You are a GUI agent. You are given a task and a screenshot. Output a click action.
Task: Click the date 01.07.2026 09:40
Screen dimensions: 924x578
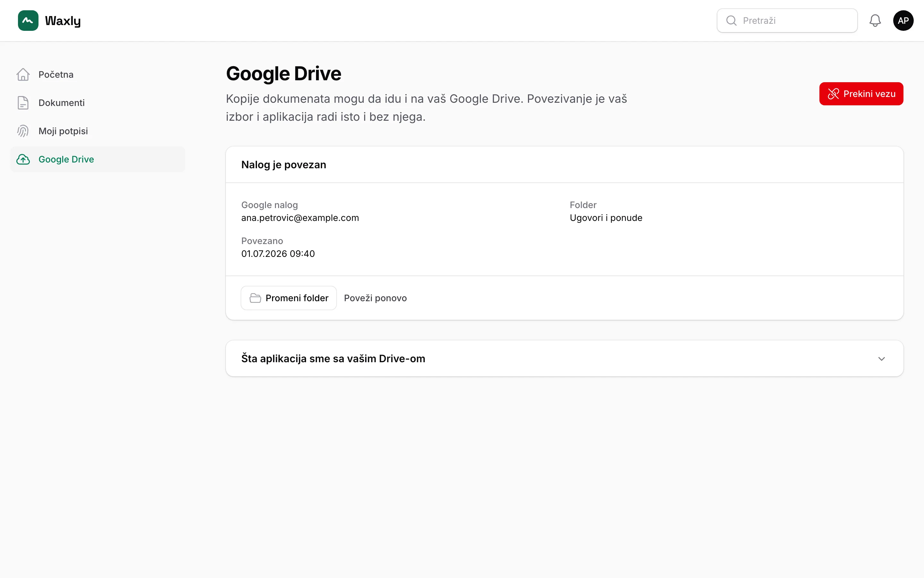[x=278, y=254]
